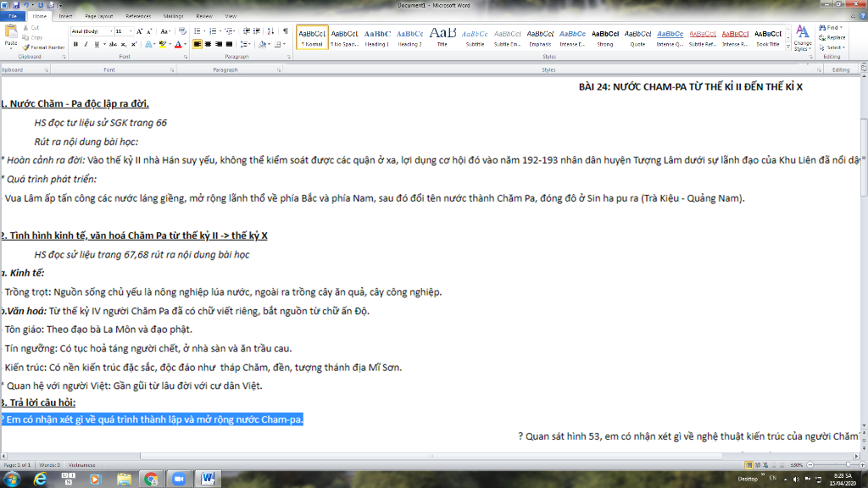Toggle Italic formatting

(86, 44)
